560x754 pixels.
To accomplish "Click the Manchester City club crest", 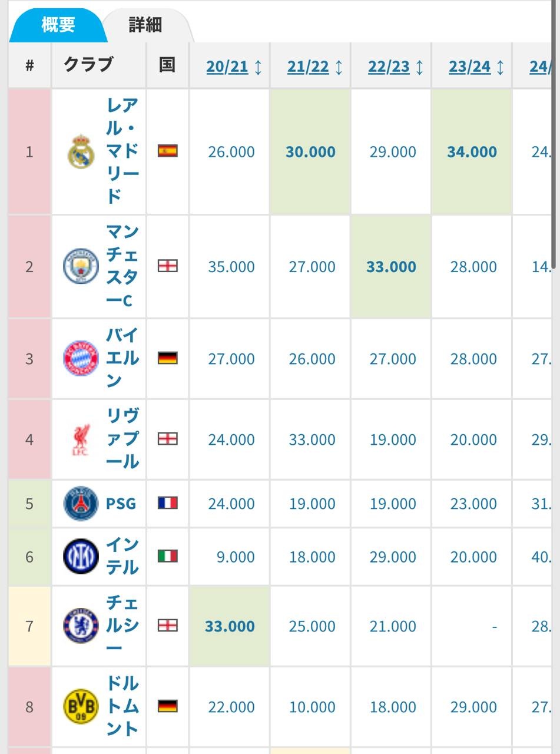I will click(x=81, y=266).
